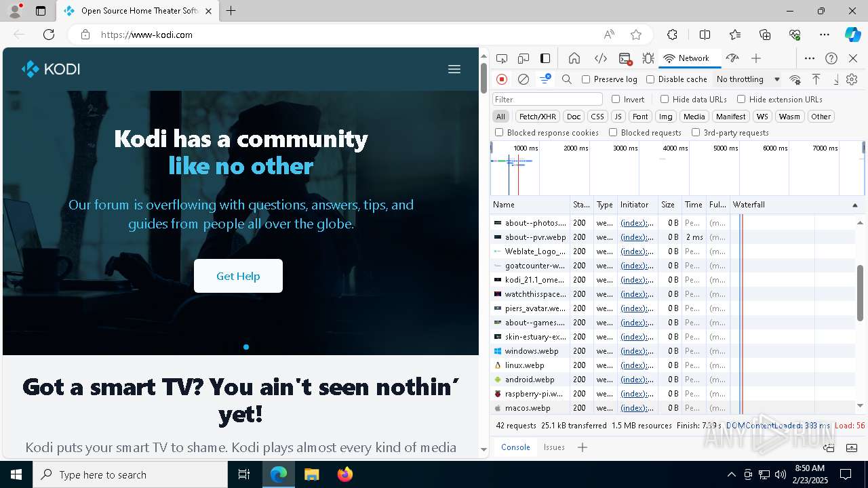Open the Console tool icon with error badge
This screenshot has width=868, height=488.
625,58
